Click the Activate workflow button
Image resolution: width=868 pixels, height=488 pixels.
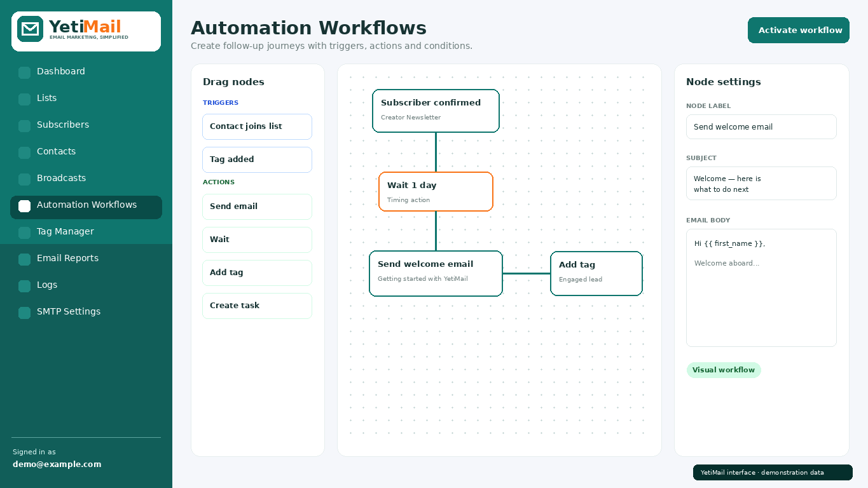pyautogui.click(x=799, y=30)
